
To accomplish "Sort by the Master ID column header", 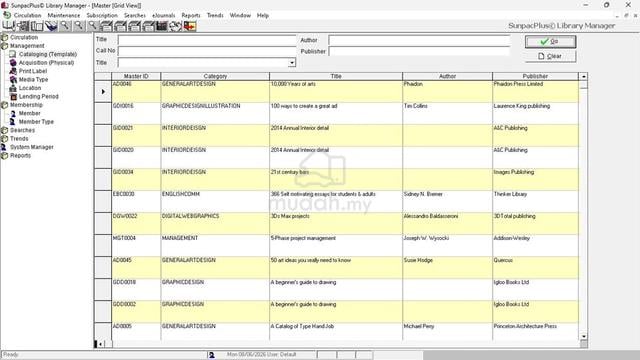I will (136, 76).
